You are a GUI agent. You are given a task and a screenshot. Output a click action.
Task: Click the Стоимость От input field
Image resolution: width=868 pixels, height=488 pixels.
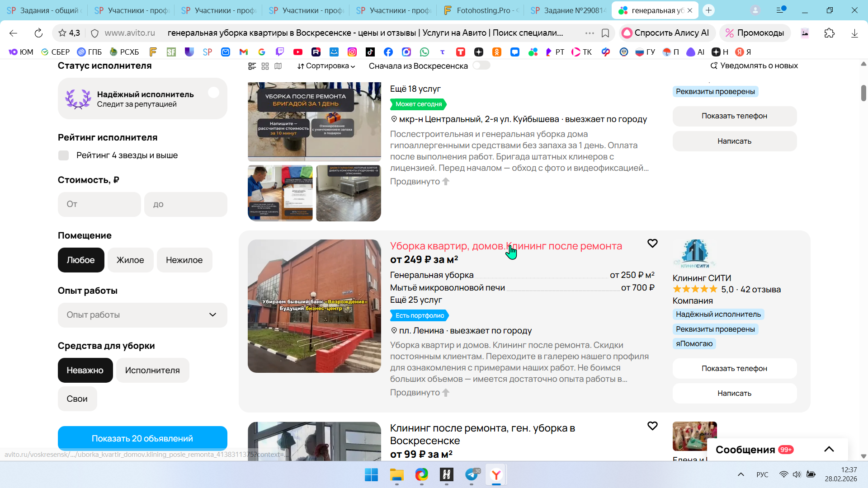pos(99,204)
